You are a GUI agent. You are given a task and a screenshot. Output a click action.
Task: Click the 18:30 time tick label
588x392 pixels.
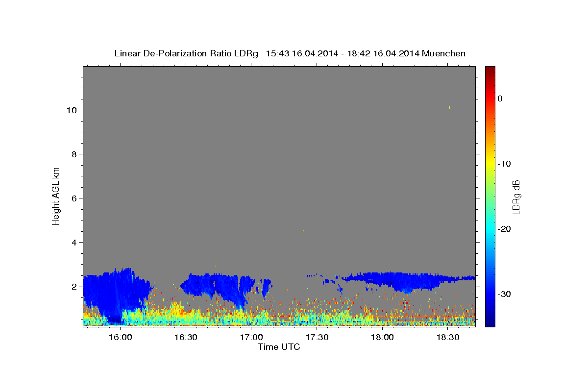[448, 337]
